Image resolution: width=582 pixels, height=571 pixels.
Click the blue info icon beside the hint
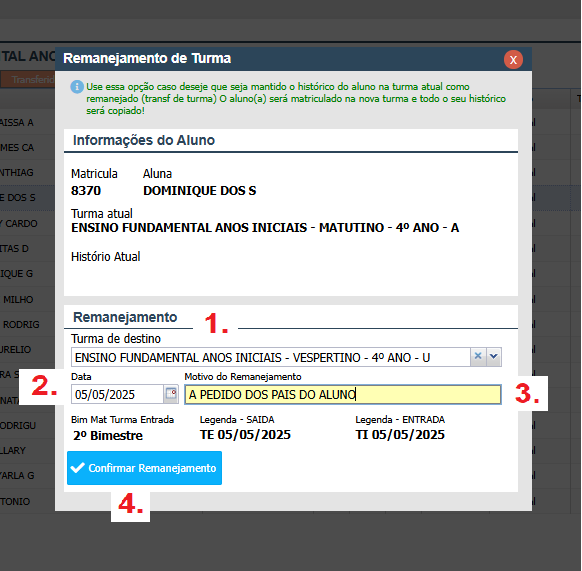(x=77, y=87)
